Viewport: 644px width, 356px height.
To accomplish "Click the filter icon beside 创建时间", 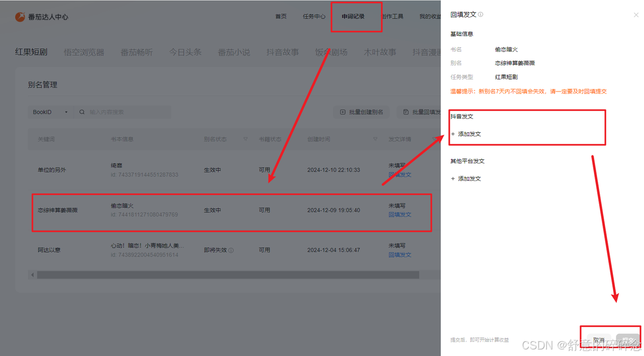I will tap(375, 139).
